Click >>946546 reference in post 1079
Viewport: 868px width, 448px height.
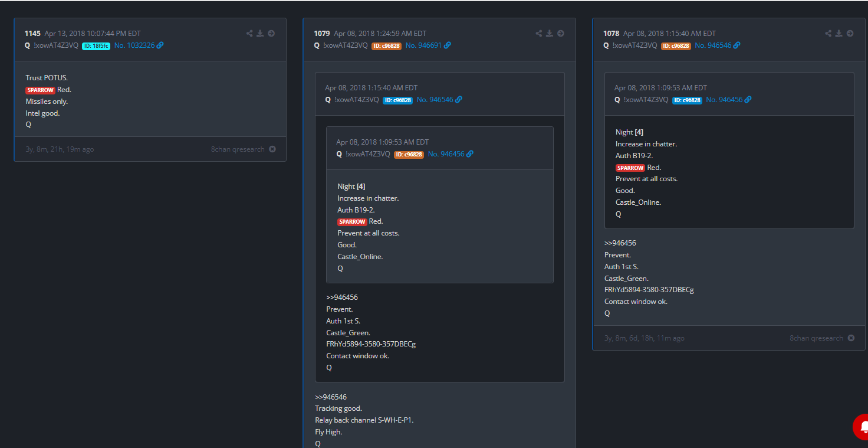[331, 397]
